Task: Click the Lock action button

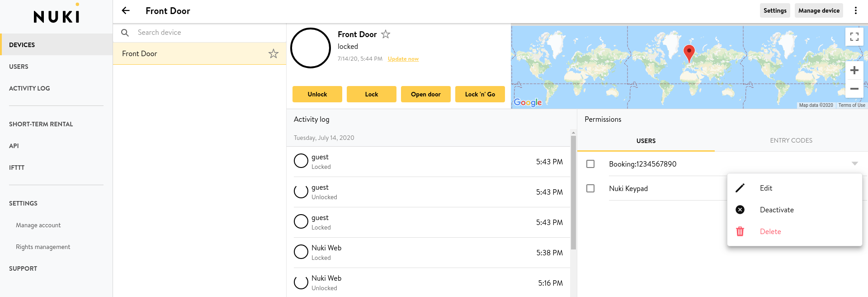Action: [x=372, y=94]
